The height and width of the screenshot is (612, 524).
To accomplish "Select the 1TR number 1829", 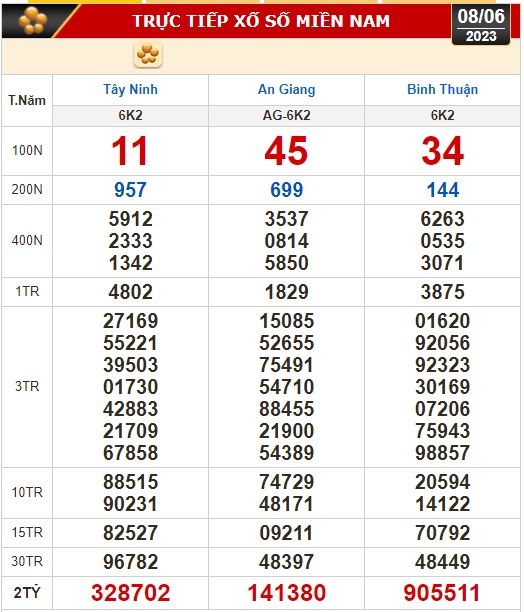I will [x=286, y=292].
